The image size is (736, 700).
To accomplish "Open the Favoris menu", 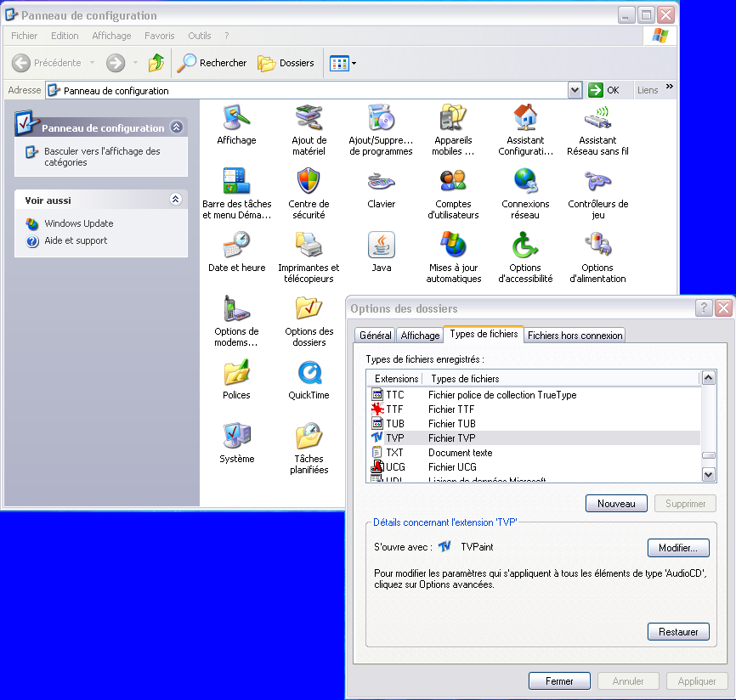I will (160, 36).
